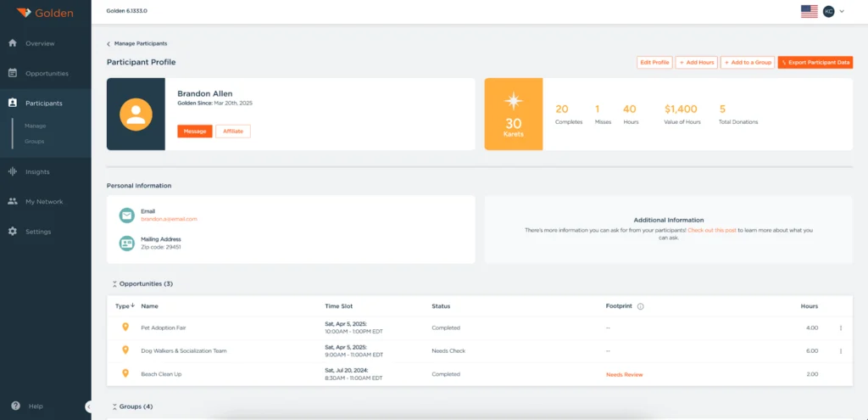This screenshot has height=420, width=868.
Task: Click Dog Walkers & Socialization Team name
Action: coord(184,350)
